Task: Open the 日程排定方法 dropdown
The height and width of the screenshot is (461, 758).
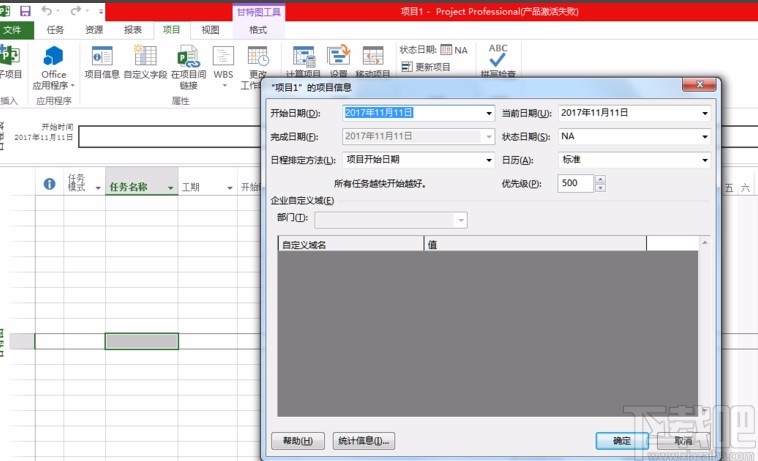Action: 489,160
